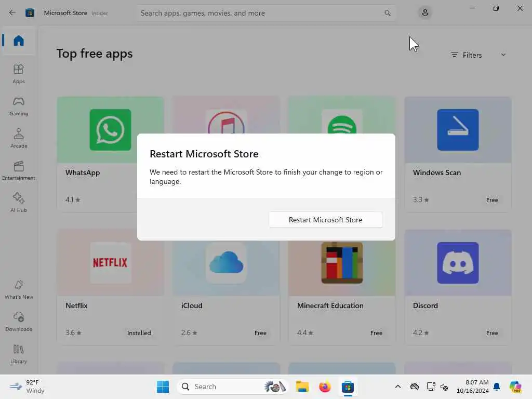
Task: Open the iTunes music app icon
Action: click(x=226, y=123)
